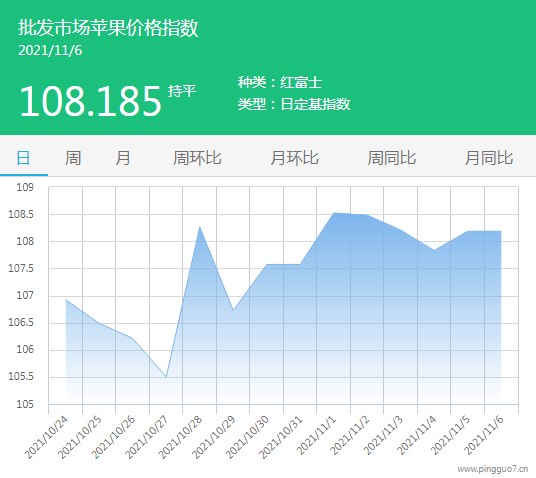Click the 类型：日定基指数 label
This screenshot has height=478, width=536.
tap(294, 104)
